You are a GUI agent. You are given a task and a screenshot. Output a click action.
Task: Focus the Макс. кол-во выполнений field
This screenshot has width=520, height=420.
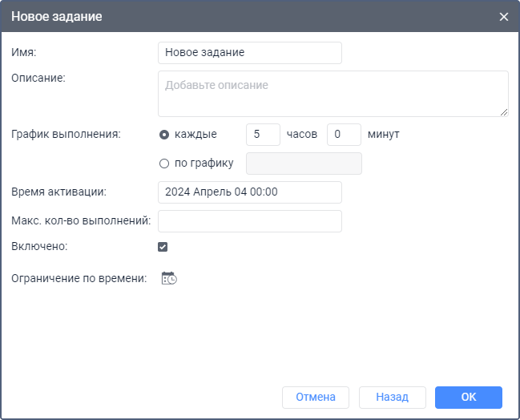pos(250,221)
